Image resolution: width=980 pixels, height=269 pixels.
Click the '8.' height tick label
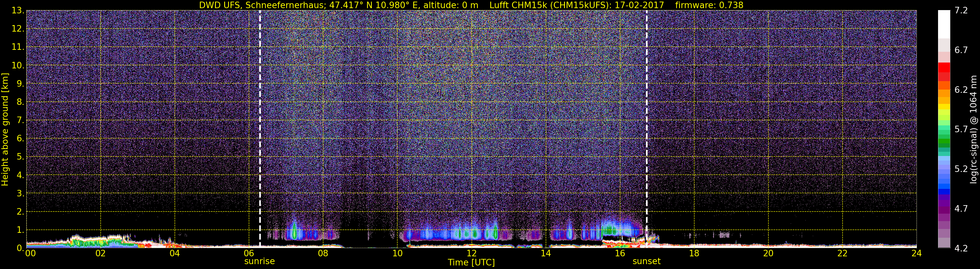coord(20,102)
